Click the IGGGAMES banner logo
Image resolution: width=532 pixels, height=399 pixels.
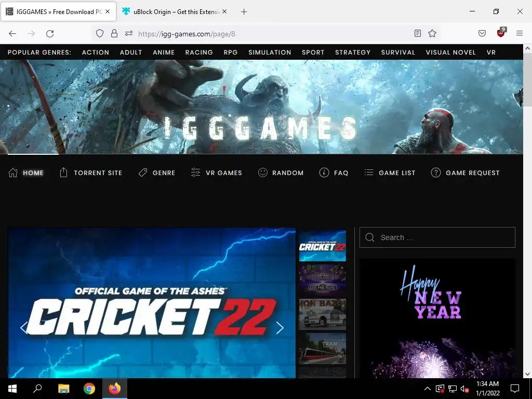(x=261, y=128)
